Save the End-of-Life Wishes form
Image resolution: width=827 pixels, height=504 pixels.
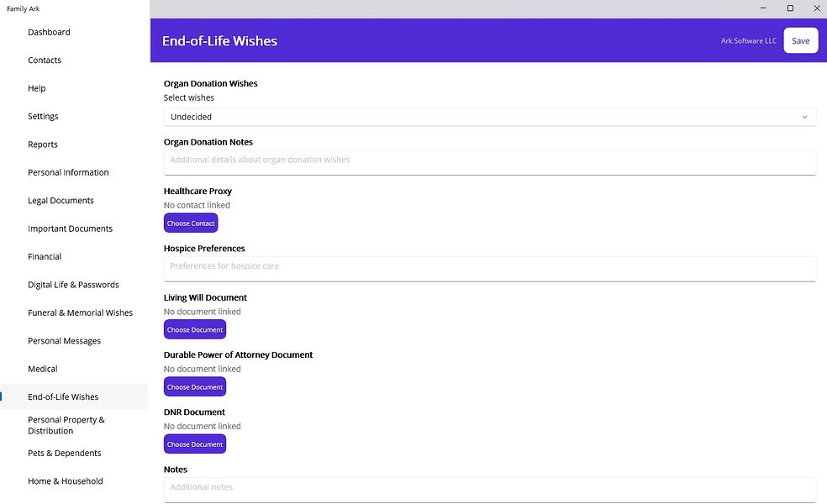click(800, 40)
